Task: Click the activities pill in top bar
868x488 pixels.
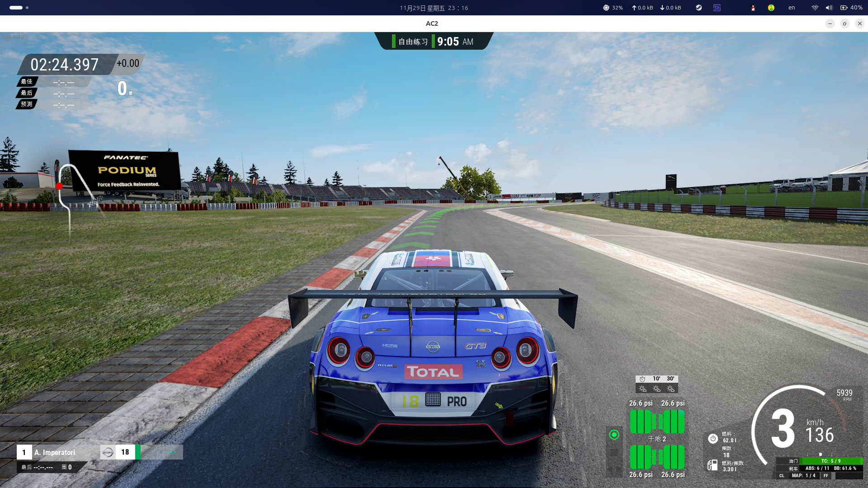Action: pyautogui.click(x=16, y=8)
